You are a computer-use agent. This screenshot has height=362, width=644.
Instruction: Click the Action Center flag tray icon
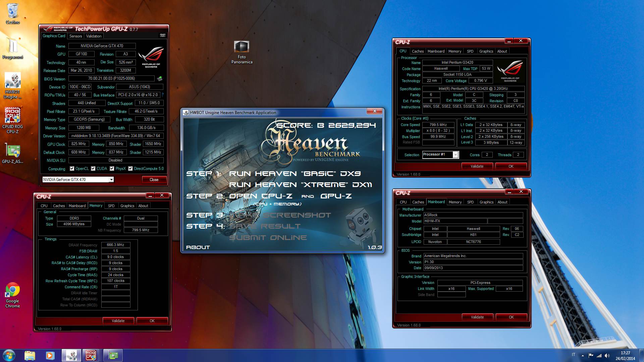click(x=591, y=356)
